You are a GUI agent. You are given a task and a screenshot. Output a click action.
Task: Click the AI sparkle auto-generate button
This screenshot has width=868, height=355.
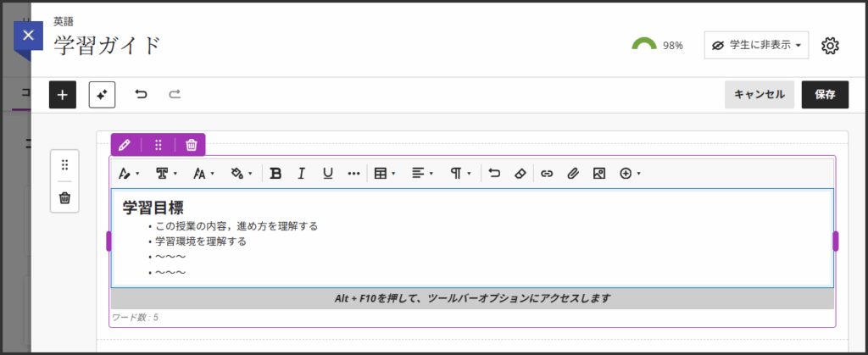pyautogui.click(x=102, y=95)
